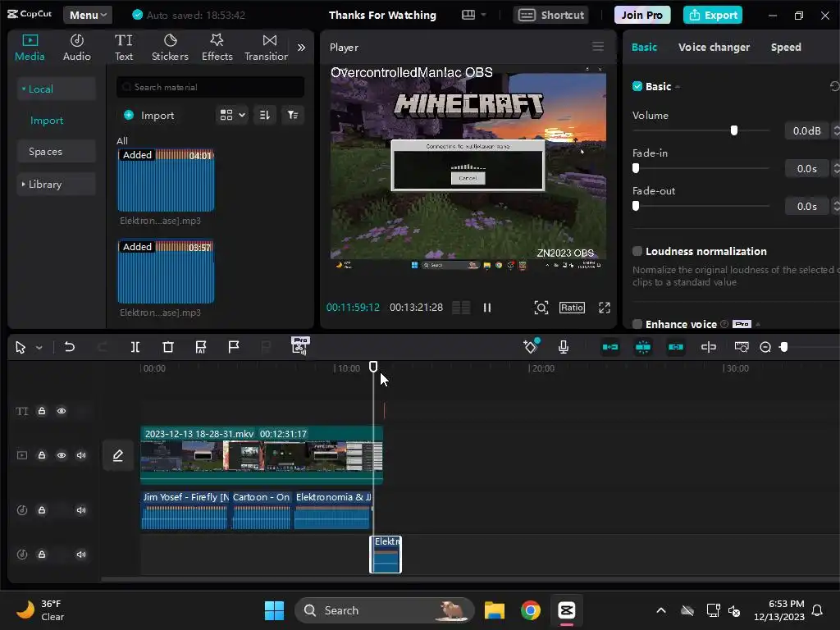The image size is (840, 630).
Task: Open the sort options icon
Action: [265, 115]
